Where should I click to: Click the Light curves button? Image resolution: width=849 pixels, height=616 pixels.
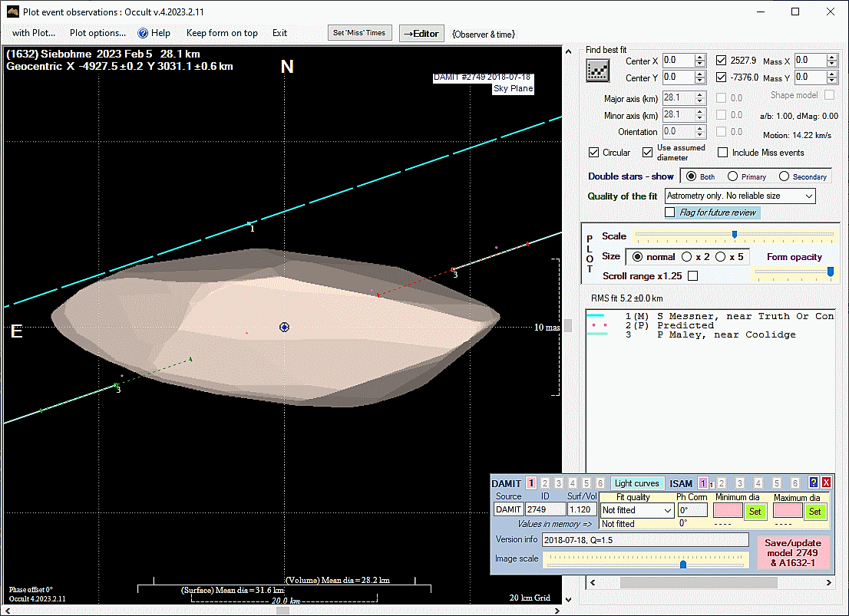(636, 483)
